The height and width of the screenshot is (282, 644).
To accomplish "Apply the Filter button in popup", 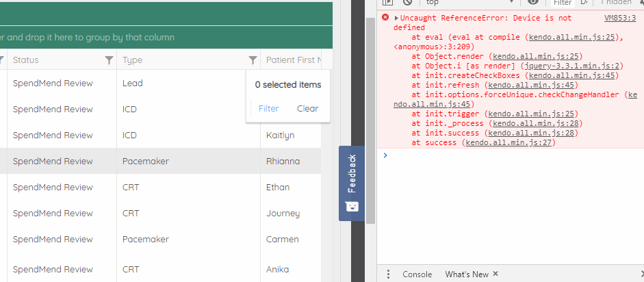I will 269,108.
